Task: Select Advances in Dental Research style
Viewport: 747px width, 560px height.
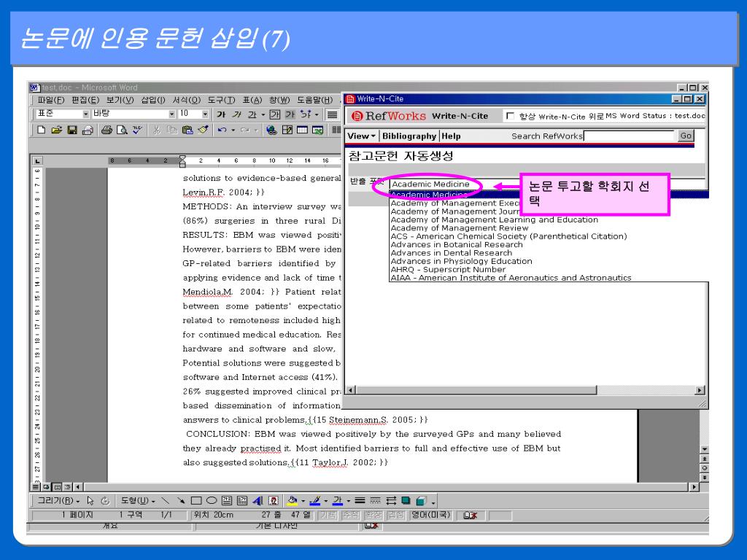Action: [x=451, y=253]
